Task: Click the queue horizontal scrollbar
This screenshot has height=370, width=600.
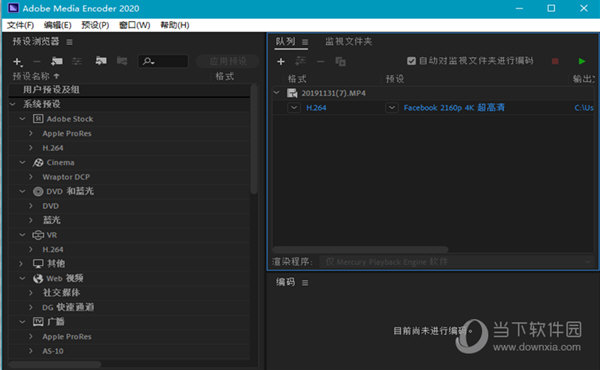Action: tap(360, 249)
